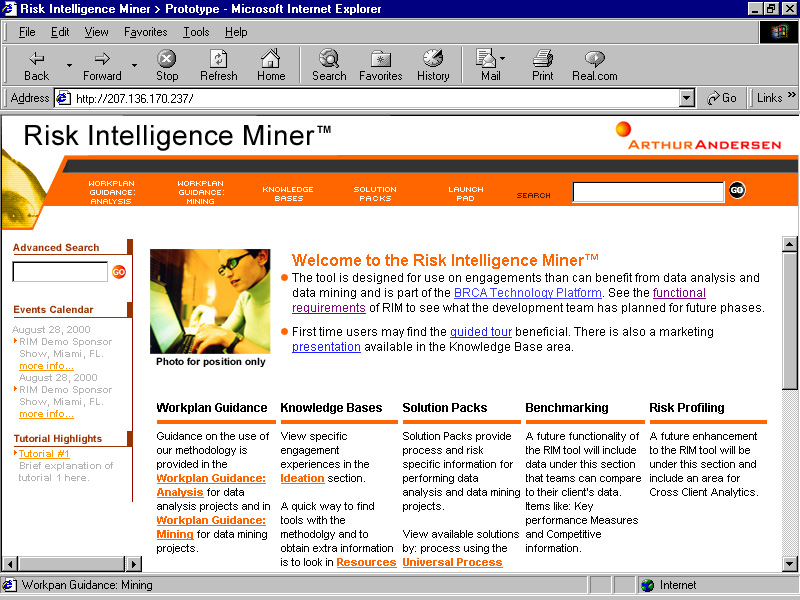Select Workplan Guidance: Analysis in the orange banner
The image size is (800, 600).
click(x=111, y=192)
